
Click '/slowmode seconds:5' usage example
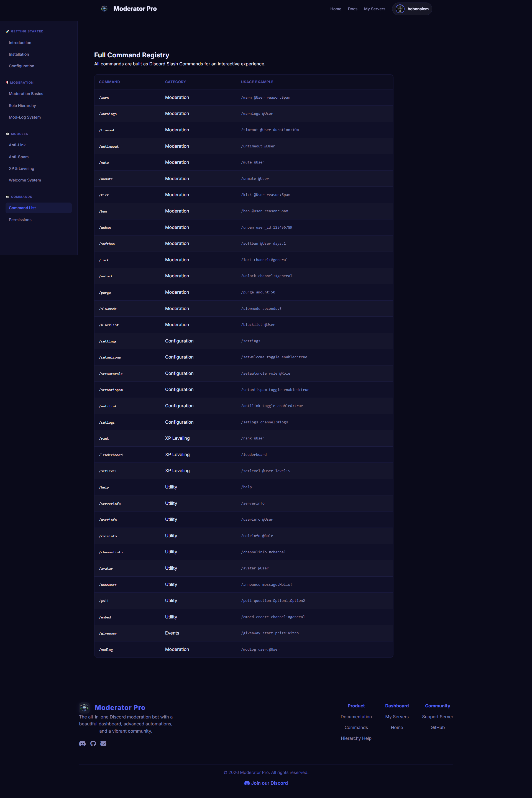click(x=261, y=308)
